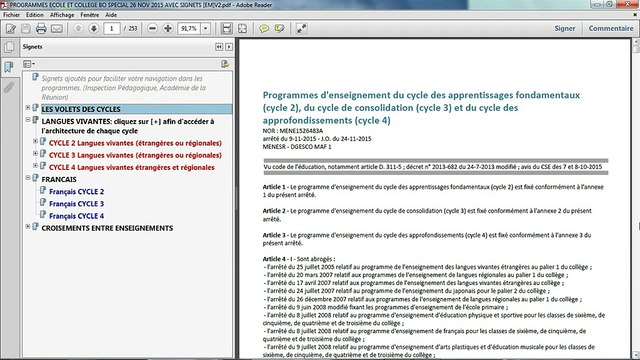Print the document with the printer icon

[x=41, y=29]
